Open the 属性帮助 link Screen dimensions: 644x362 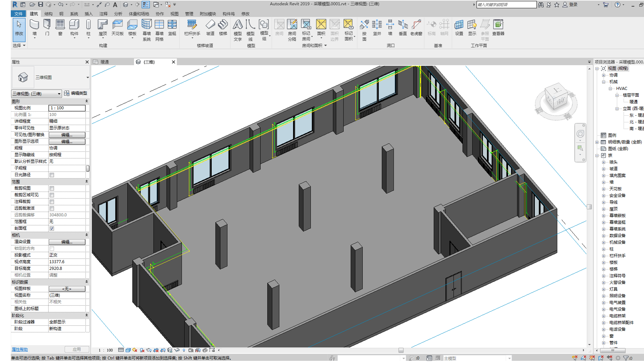tap(20, 349)
